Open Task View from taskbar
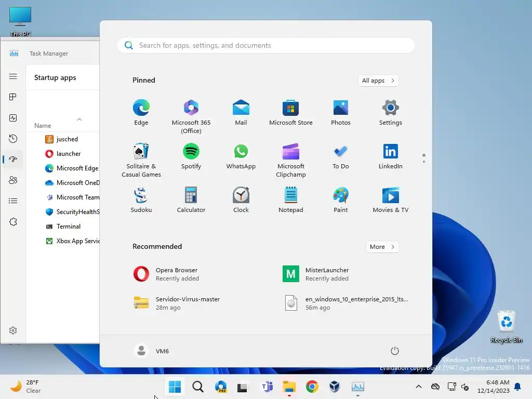532x399 pixels. (242, 387)
